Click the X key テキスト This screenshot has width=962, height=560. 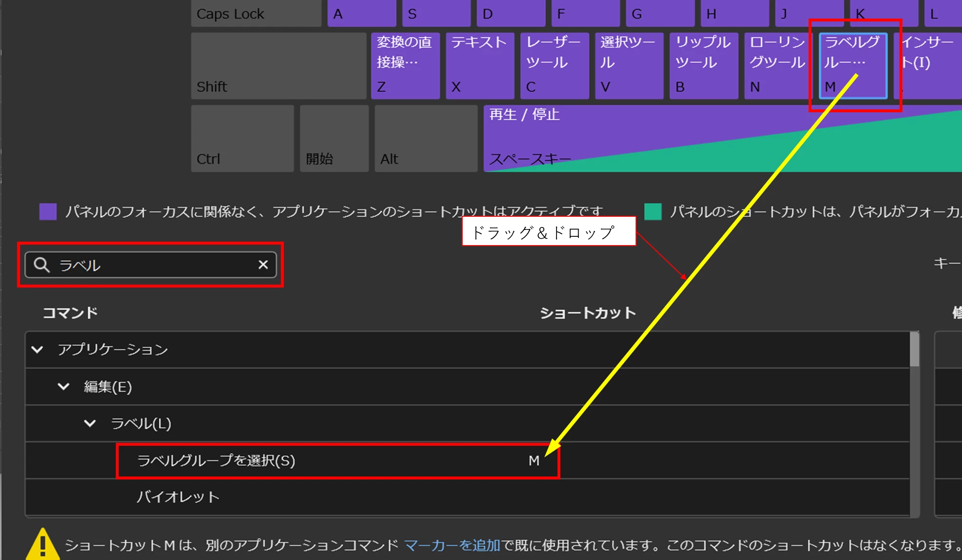480,66
